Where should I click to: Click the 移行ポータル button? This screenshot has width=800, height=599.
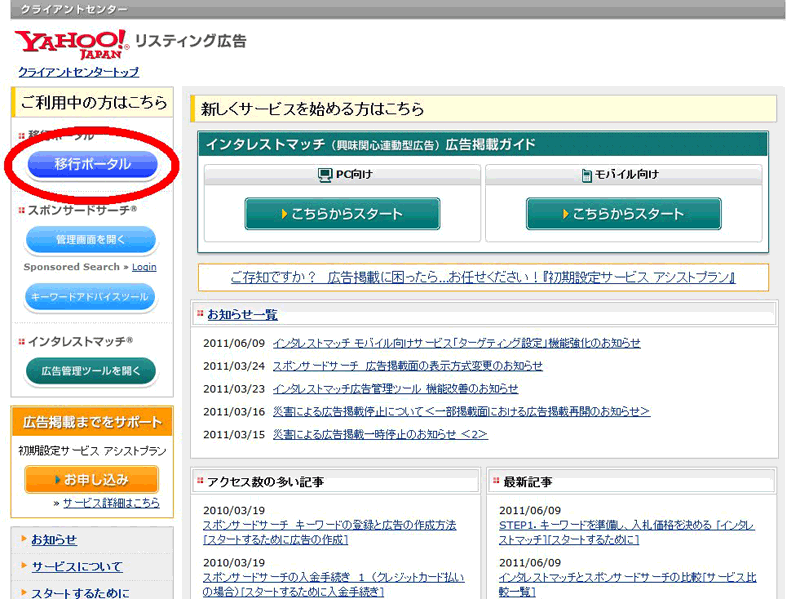tap(92, 165)
